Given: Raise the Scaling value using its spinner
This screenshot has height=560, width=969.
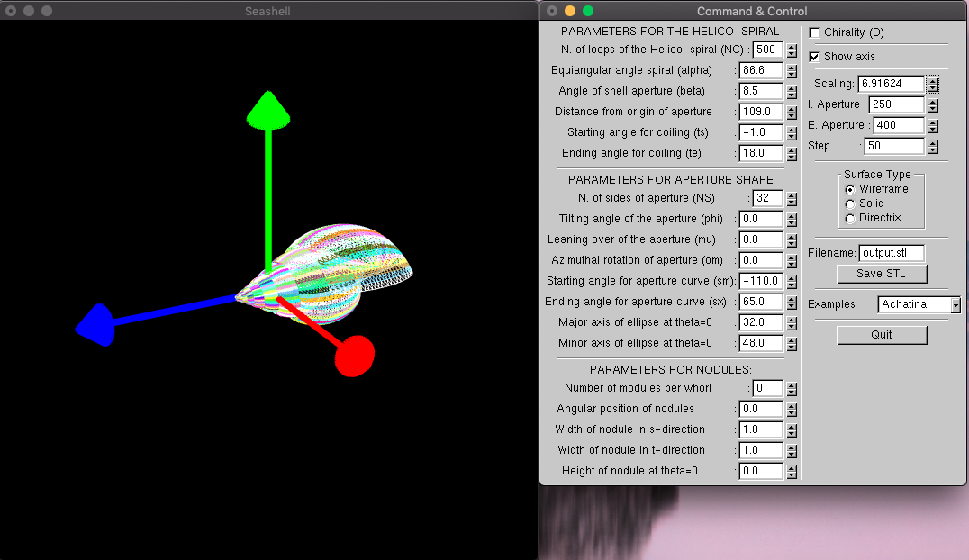Looking at the screenshot, I should pyautogui.click(x=934, y=81).
